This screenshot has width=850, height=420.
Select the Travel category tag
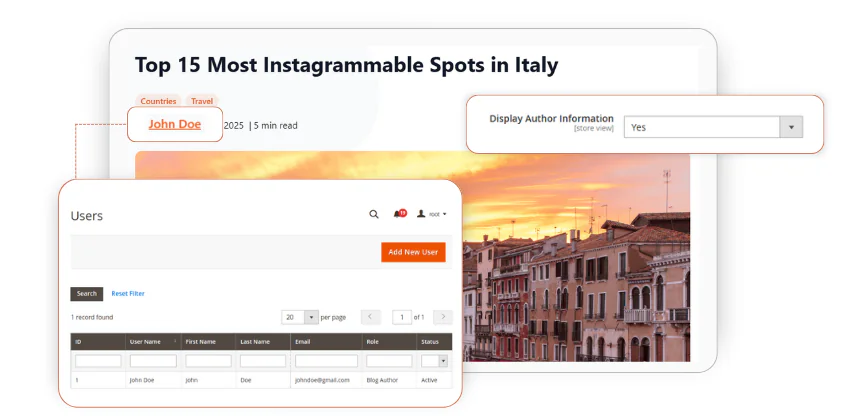(202, 101)
